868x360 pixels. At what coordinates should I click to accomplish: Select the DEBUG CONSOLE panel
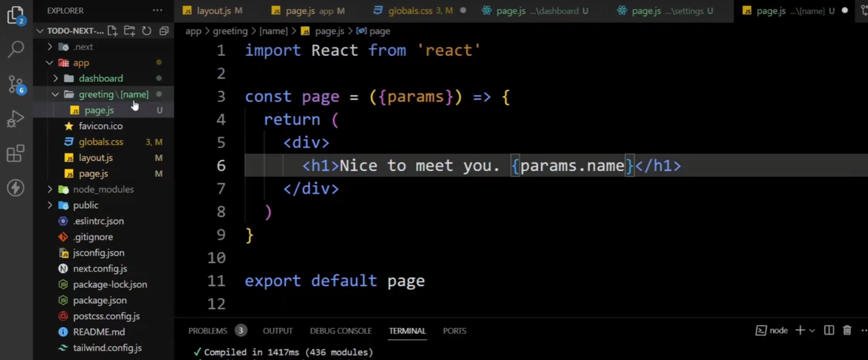(x=341, y=331)
